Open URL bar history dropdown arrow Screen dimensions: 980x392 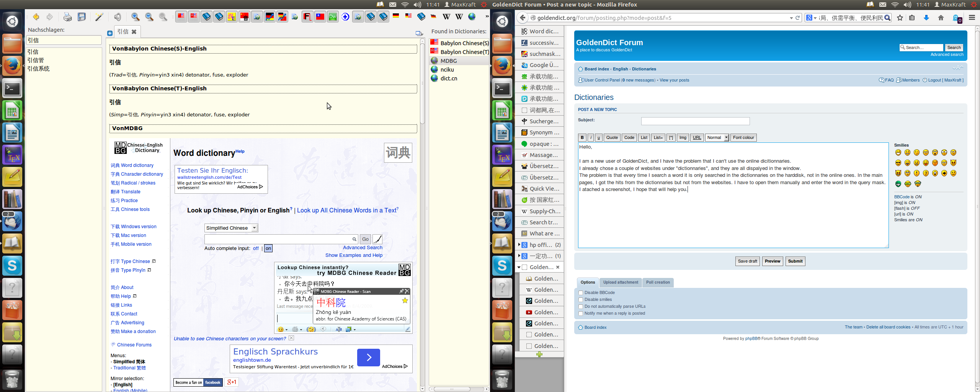point(791,18)
